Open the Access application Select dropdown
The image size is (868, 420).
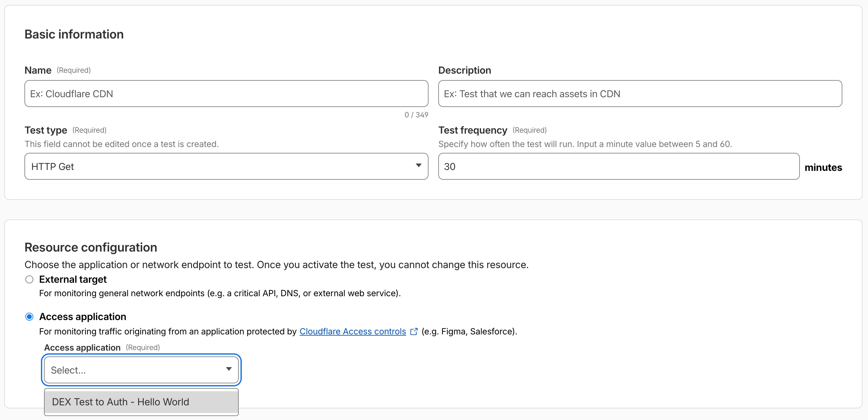pos(141,370)
